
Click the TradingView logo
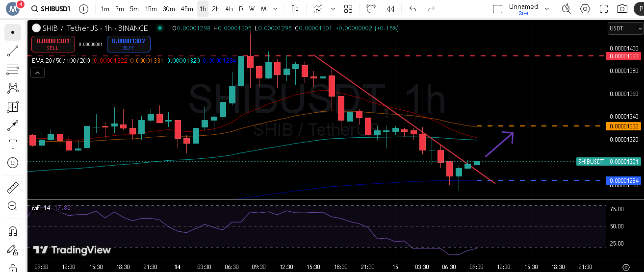point(72,250)
